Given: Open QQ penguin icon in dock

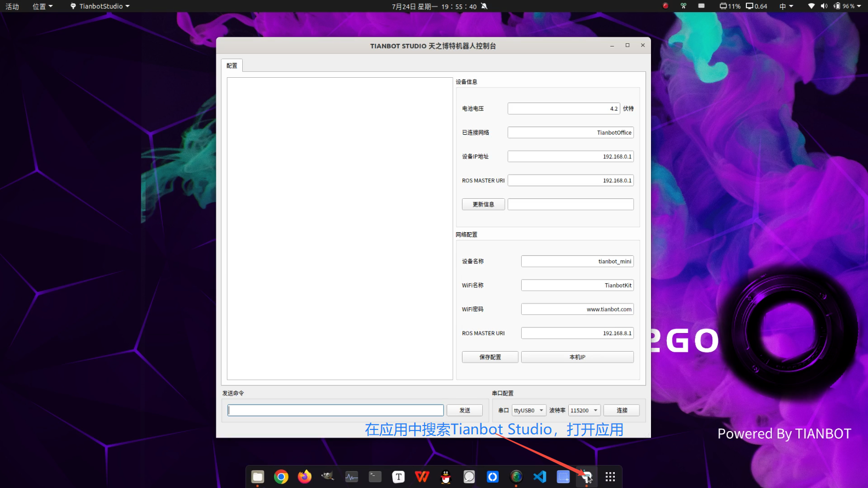Looking at the screenshot, I should click(x=446, y=477).
